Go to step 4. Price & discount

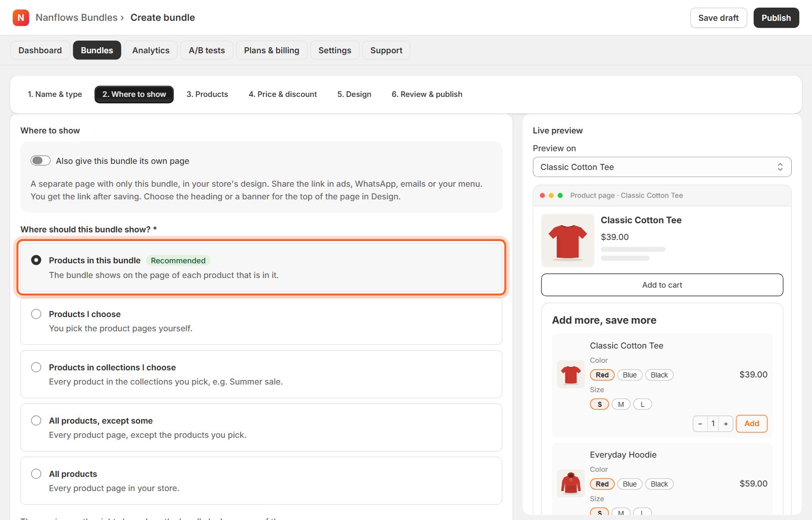point(283,94)
